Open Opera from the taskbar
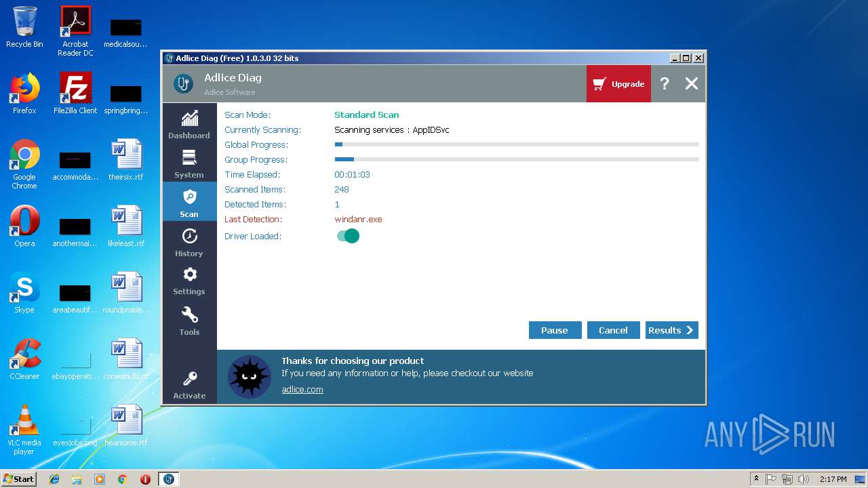Screen dimensions: 868x488 click(x=145, y=479)
